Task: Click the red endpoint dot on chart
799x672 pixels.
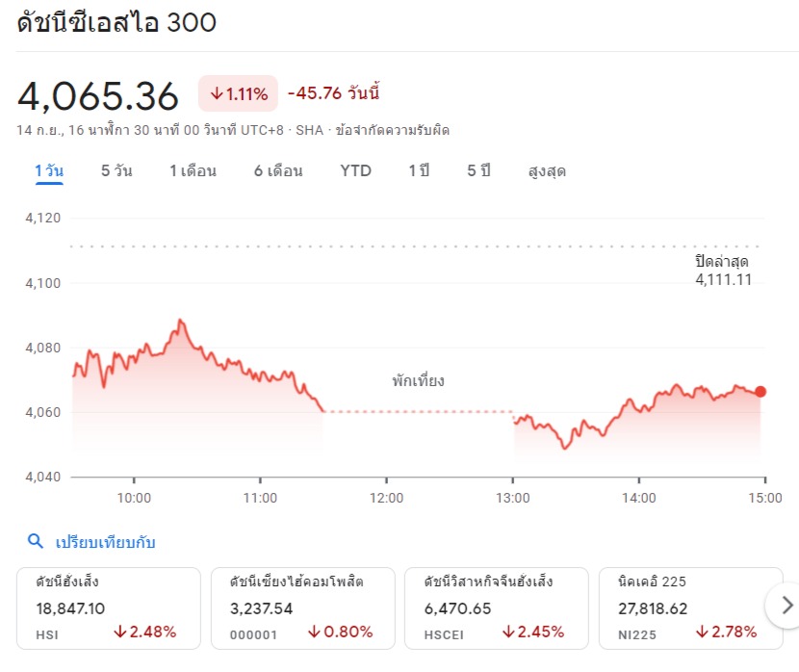Action: (760, 392)
